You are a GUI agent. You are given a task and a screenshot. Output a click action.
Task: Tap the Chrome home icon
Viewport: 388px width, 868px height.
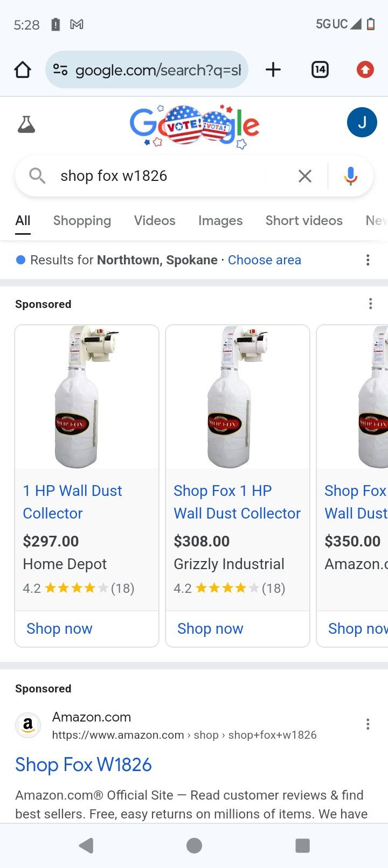pos(23,69)
